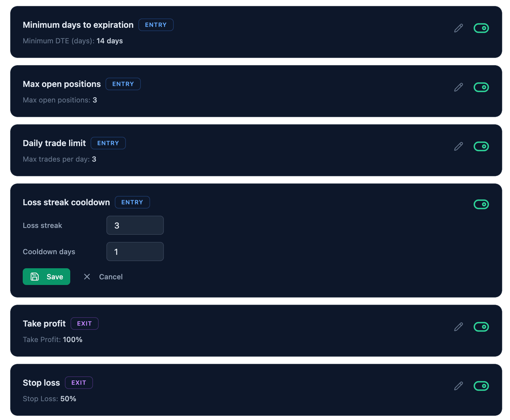Viewport: 510px width, 420px height.
Task: Click the Loss streak value field
Action: 135,225
